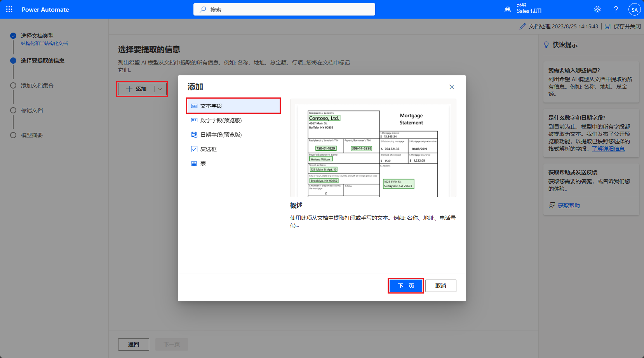This screenshot has height=358, width=644.
Task: Click 保存并关闭 text button
Action: click(x=627, y=26)
